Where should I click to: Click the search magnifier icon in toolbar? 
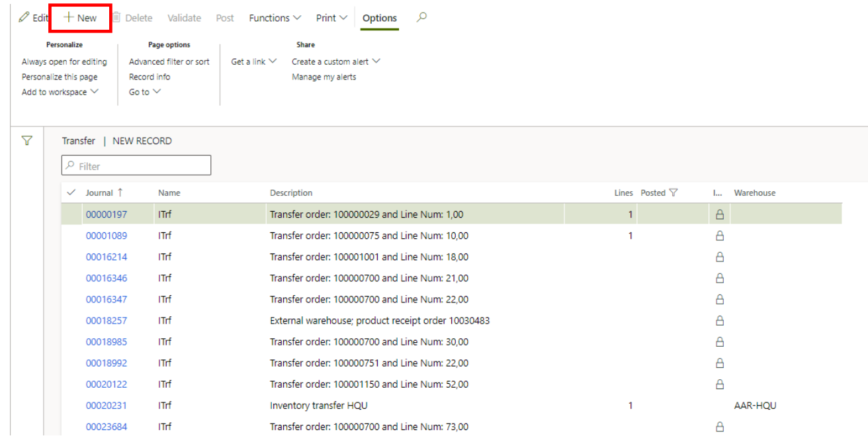point(421,18)
